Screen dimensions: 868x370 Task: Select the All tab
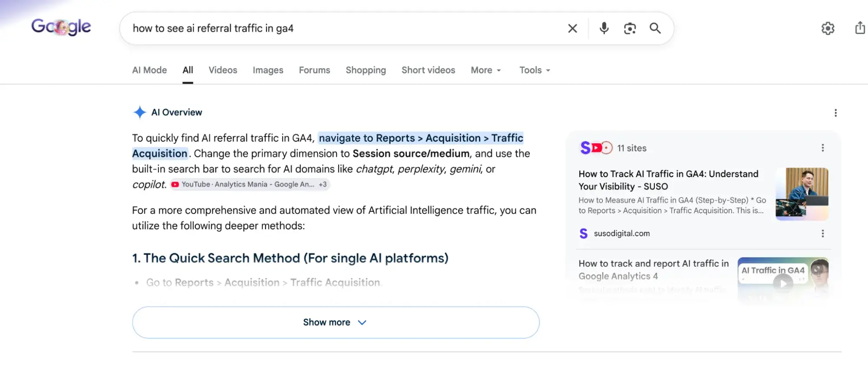[x=188, y=70]
